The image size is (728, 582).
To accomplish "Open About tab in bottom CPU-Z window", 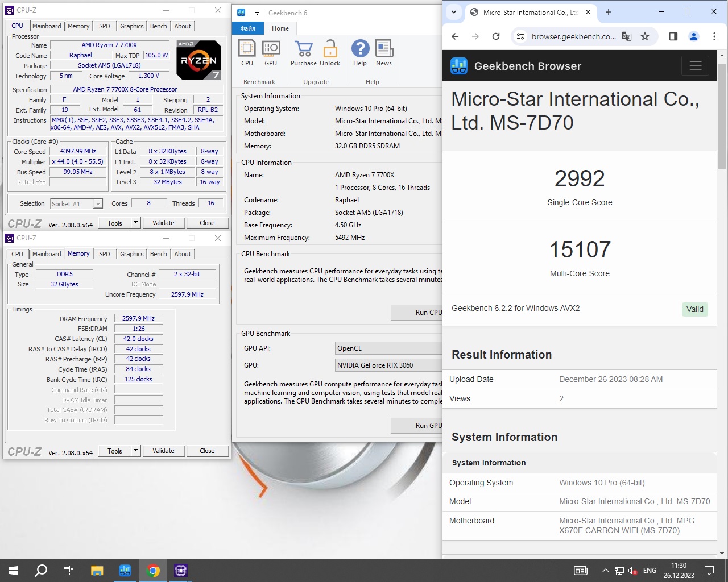I will tap(183, 254).
